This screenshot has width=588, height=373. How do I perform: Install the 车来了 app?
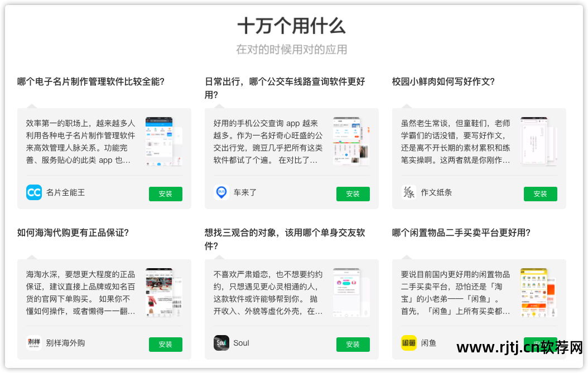point(353,194)
